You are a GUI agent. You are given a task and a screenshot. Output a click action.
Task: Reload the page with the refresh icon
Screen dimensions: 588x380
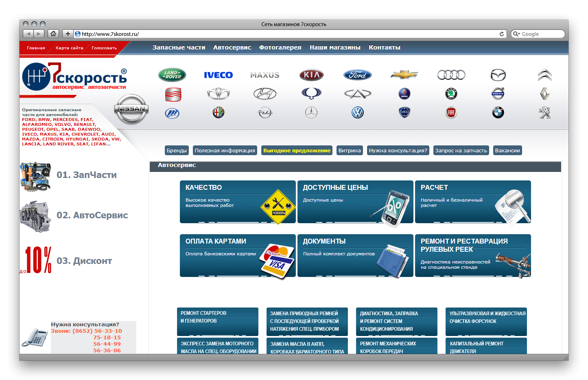coord(502,34)
